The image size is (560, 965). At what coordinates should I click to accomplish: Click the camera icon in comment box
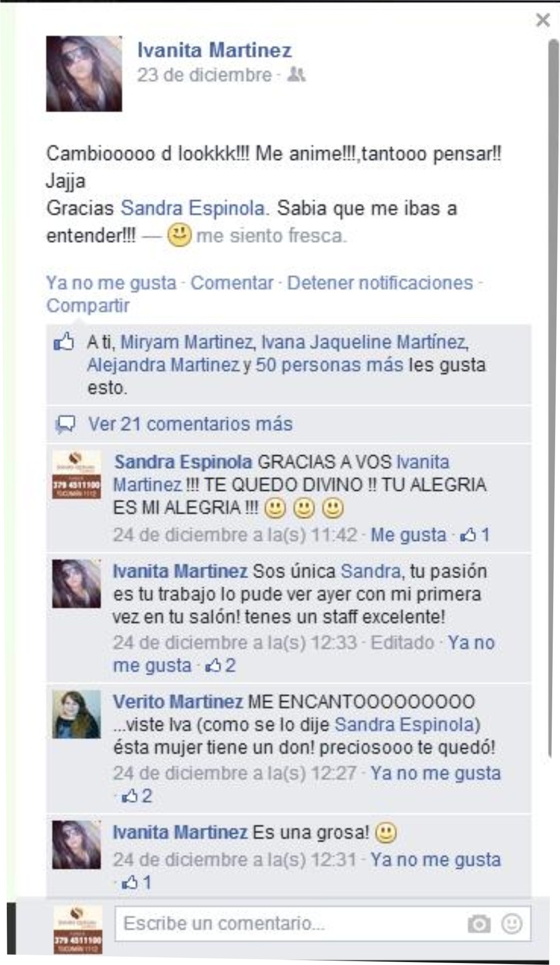point(478,924)
